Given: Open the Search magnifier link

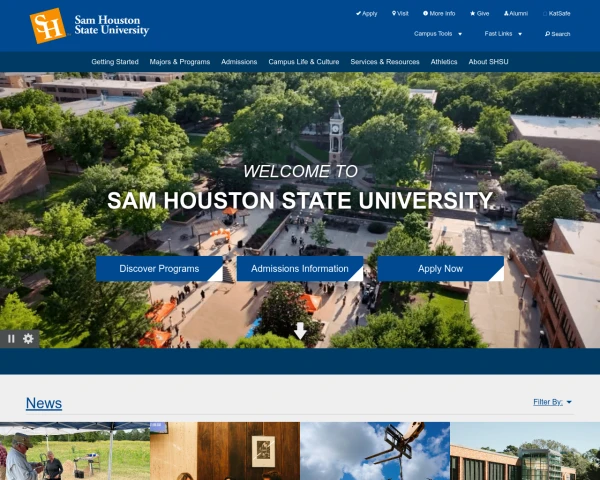Looking at the screenshot, I should point(558,34).
